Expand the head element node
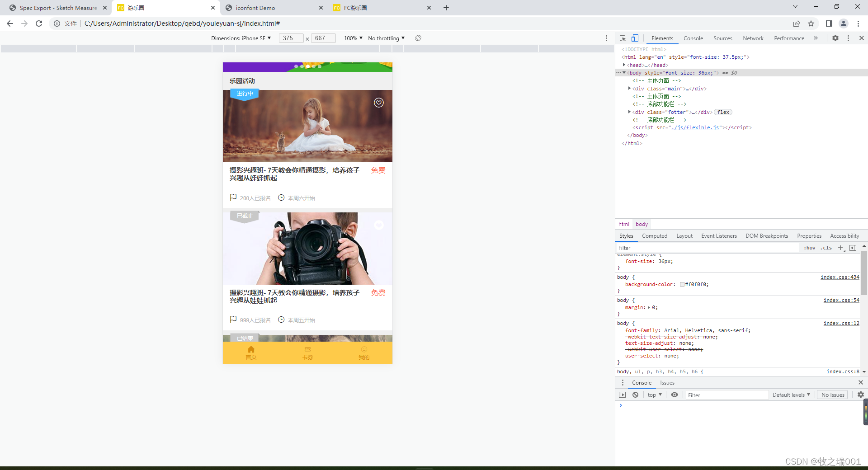Image resolution: width=868 pixels, height=470 pixels. coord(624,65)
